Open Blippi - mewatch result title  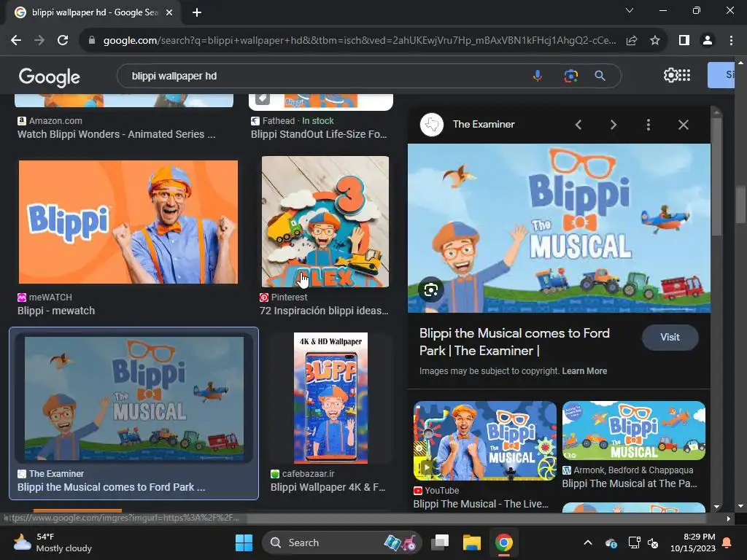coord(56,311)
